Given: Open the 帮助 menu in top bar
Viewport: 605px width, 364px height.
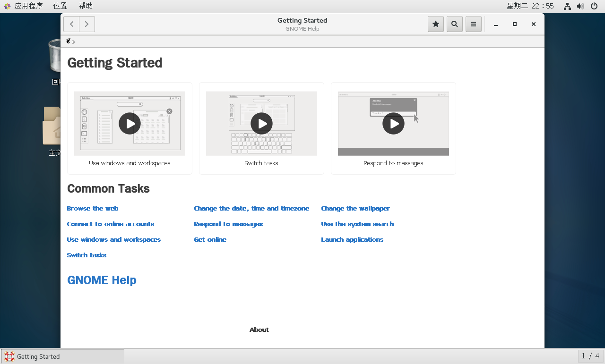Looking at the screenshot, I should click(86, 6).
